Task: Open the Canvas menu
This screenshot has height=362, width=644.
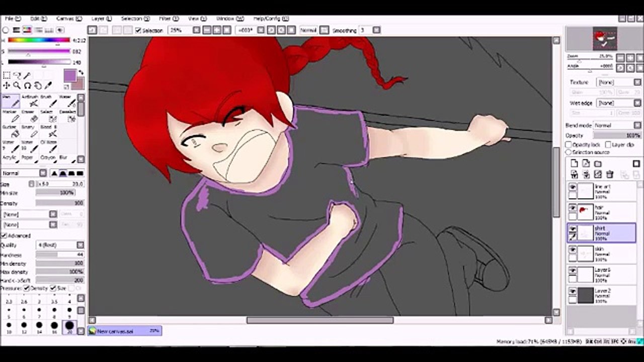Action: point(69,19)
